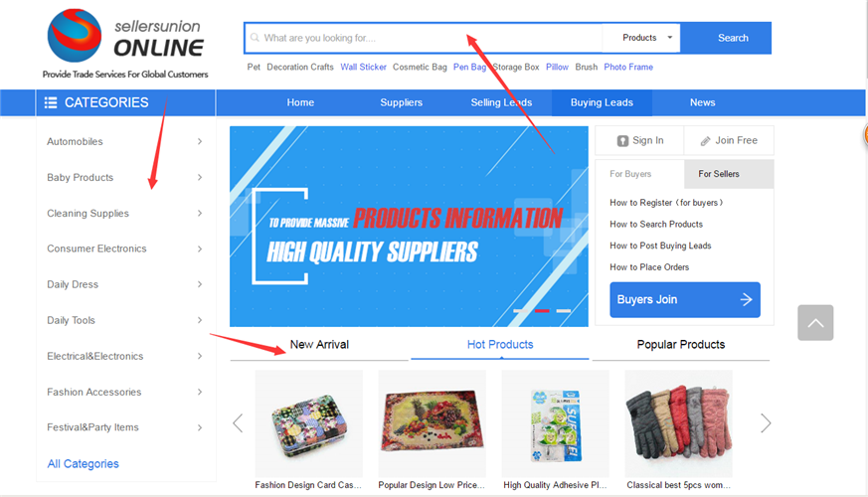Image resolution: width=868 pixels, height=497 pixels.
Task: Select the New Arrival tab
Action: click(x=319, y=344)
